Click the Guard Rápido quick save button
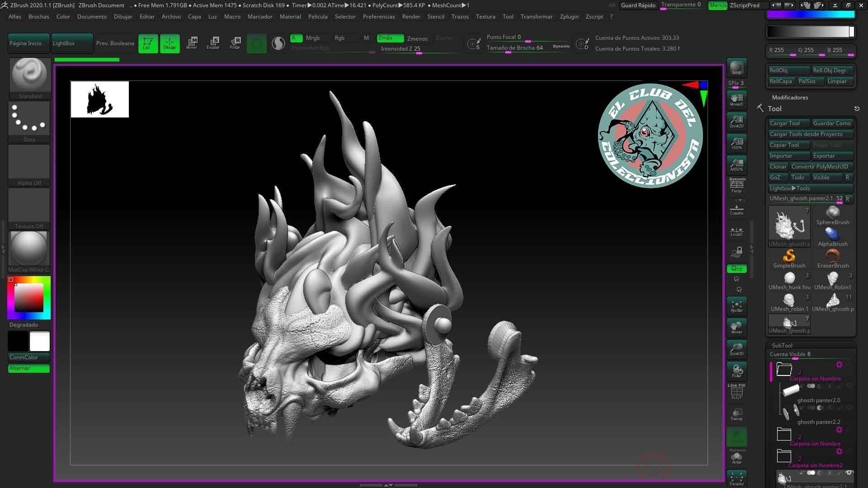 click(x=638, y=5)
